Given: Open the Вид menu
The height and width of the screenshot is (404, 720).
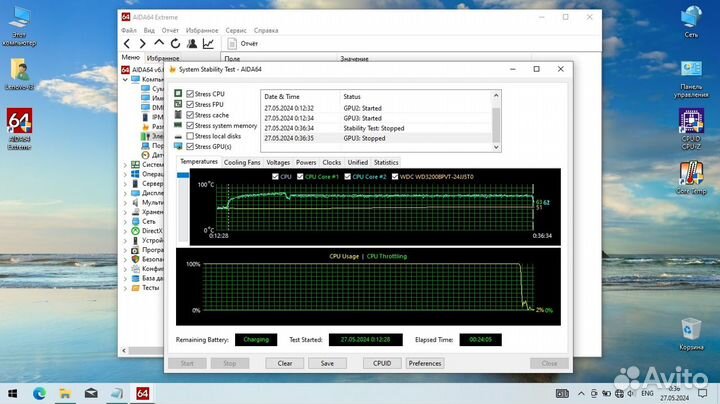Looking at the screenshot, I should pyautogui.click(x=149, y=30).
